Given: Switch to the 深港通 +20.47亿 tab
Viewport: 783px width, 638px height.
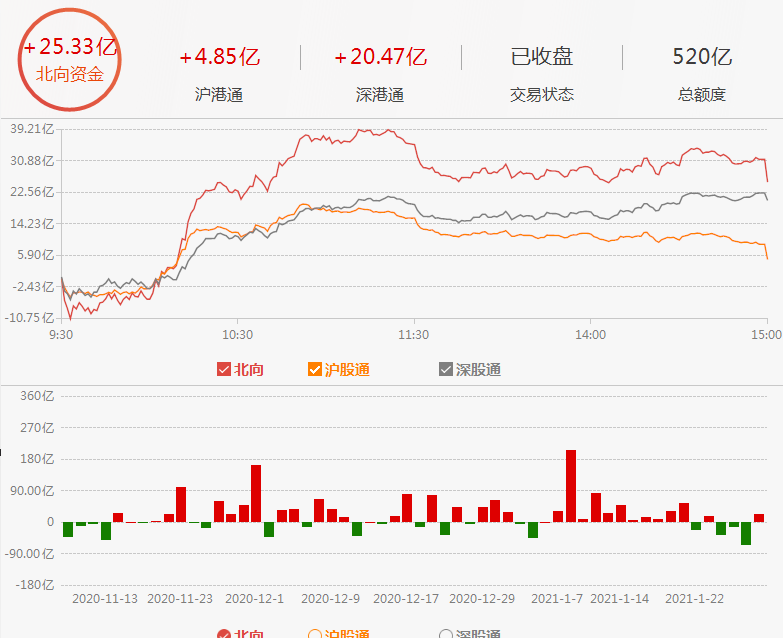Looking at the screenshot, I should pos(380,72).
